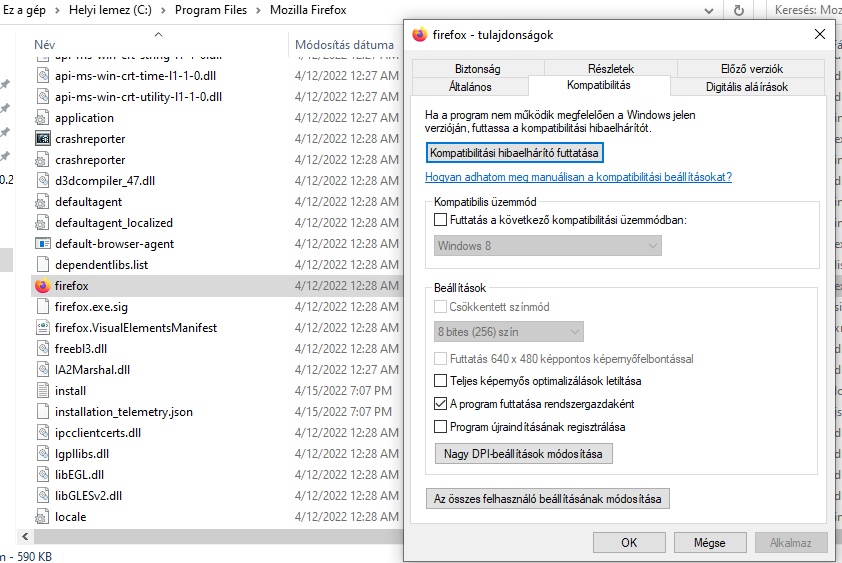Click 'Mozilla Firefox' in the address breadcrumb

pyautogui.click(x=308, y=10)
